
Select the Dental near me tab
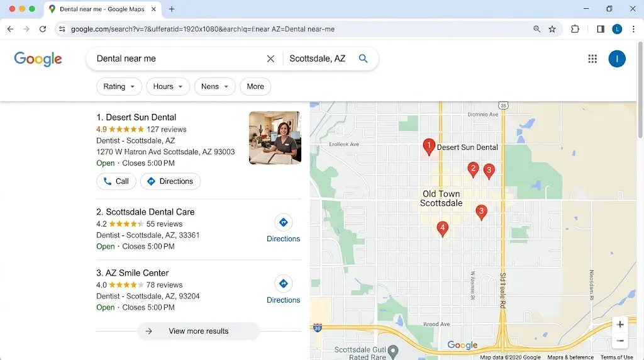point(103,9)
